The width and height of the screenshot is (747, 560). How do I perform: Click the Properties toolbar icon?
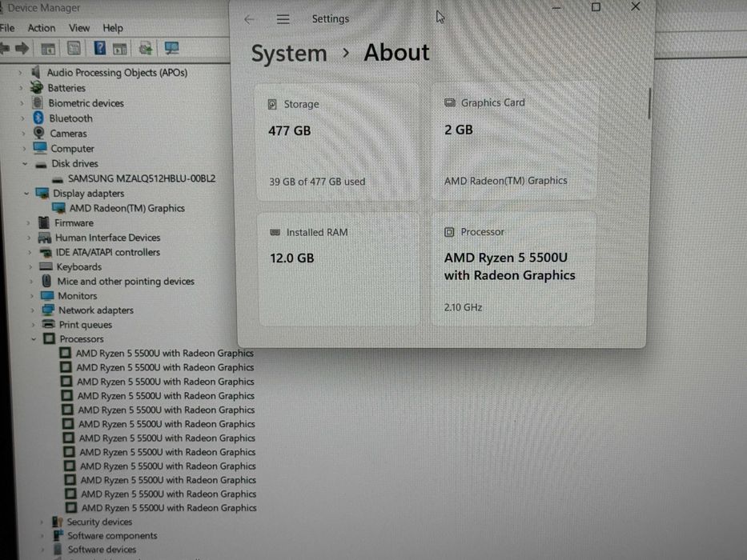click(74, 48)
